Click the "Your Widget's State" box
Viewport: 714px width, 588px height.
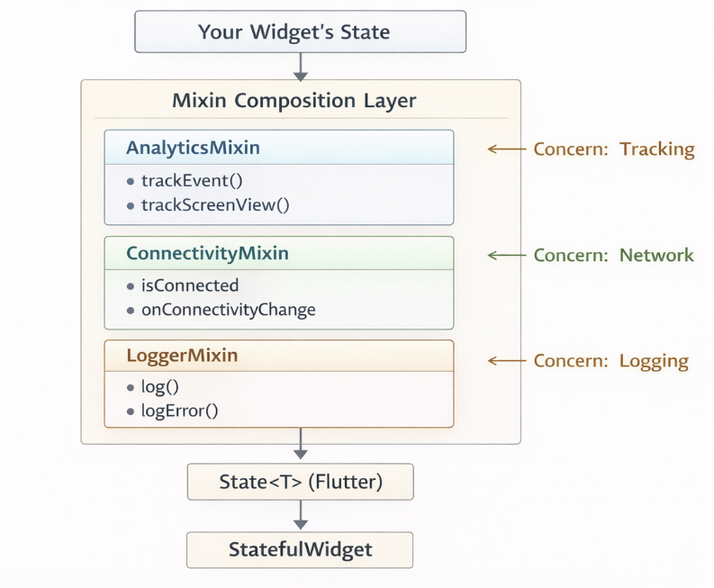(300, 32)
